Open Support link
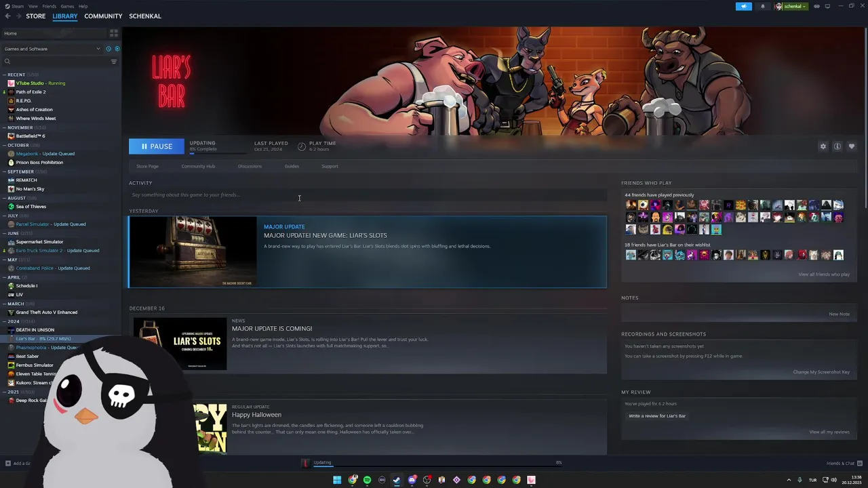Image resolution: width=868 pixels, height=488 pixels. click(x=330, y=166)
